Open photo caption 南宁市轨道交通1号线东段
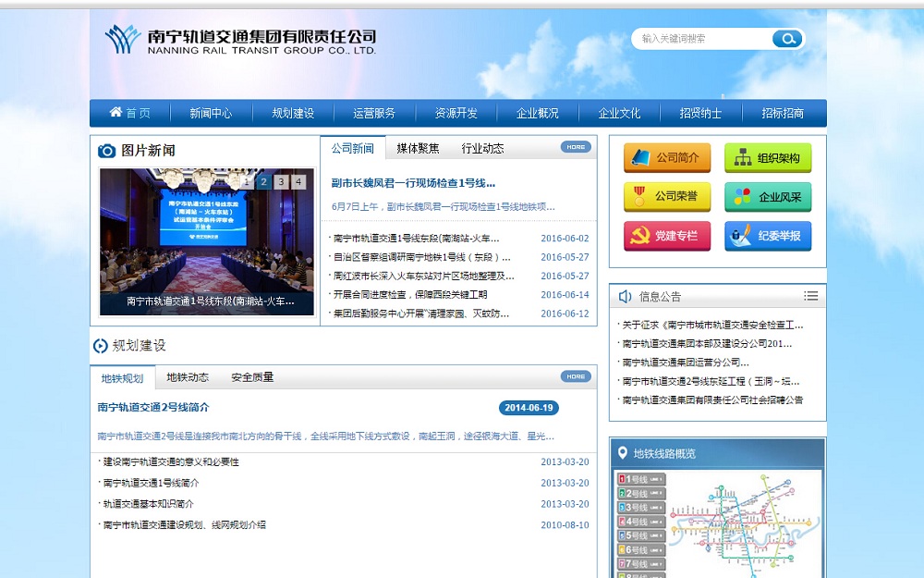This screenshot has width=924, height=578. 211,301
